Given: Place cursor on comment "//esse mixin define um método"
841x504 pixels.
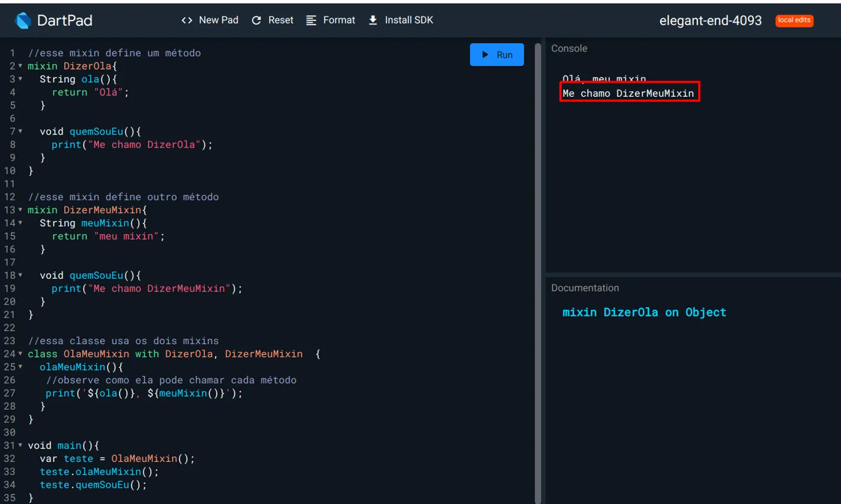Looking at the screenshot, I should [x=114, y=53].
